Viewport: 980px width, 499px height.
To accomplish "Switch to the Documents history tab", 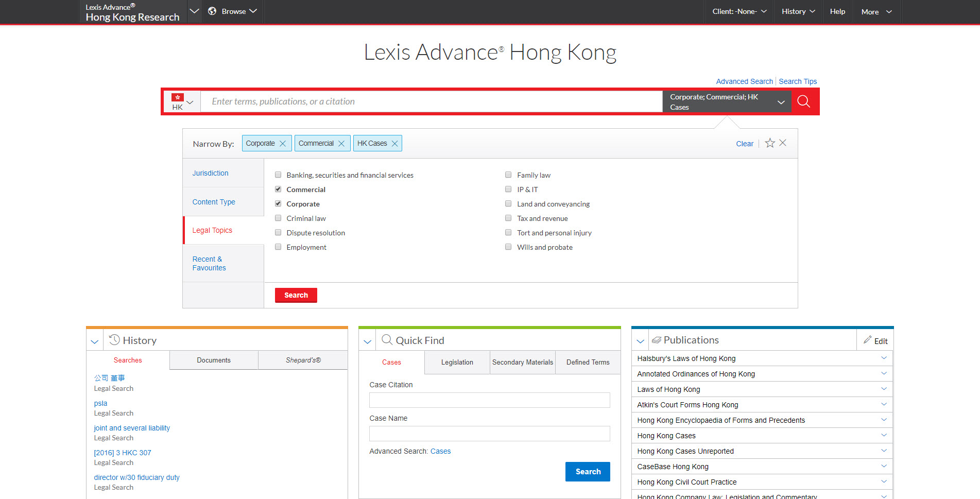I will 214,360.
